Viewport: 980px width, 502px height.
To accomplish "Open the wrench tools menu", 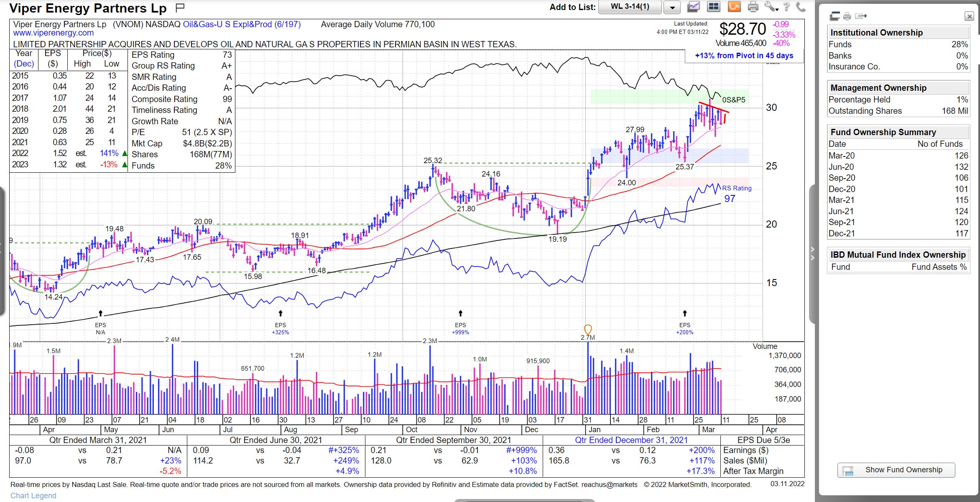I will [x=771, y=7].
